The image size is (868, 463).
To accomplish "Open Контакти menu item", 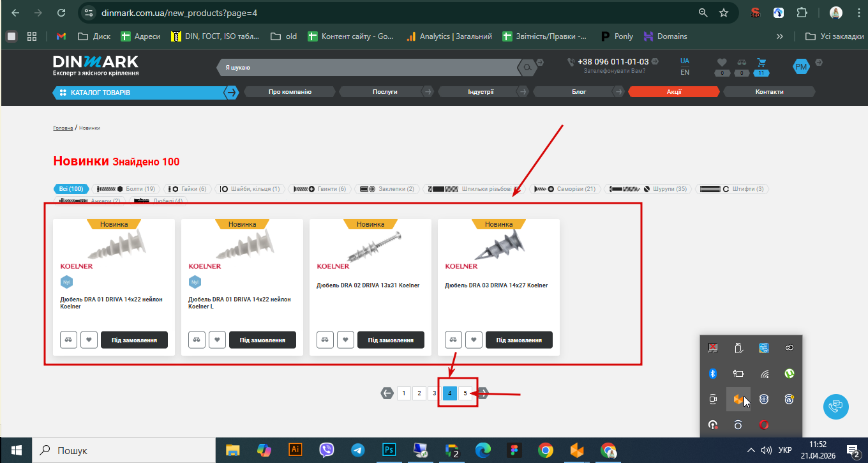I will (x=769, y=92).
